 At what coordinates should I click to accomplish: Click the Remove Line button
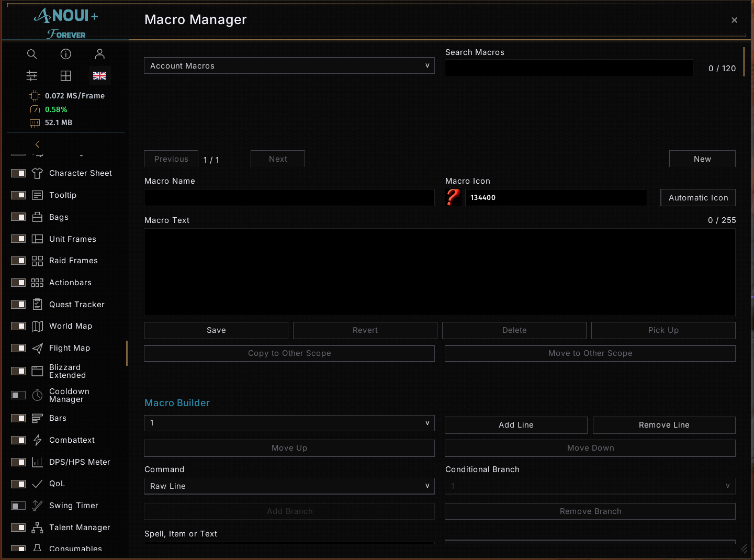tap(664, 425)
